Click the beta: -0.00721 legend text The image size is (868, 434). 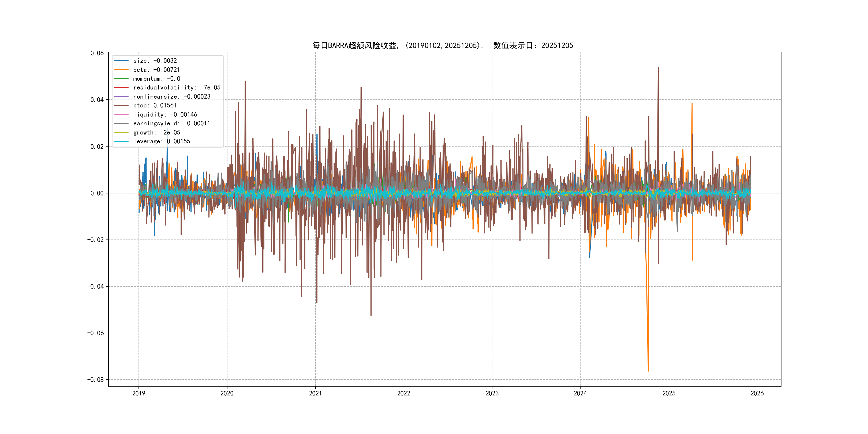click(x=156, y=70)
